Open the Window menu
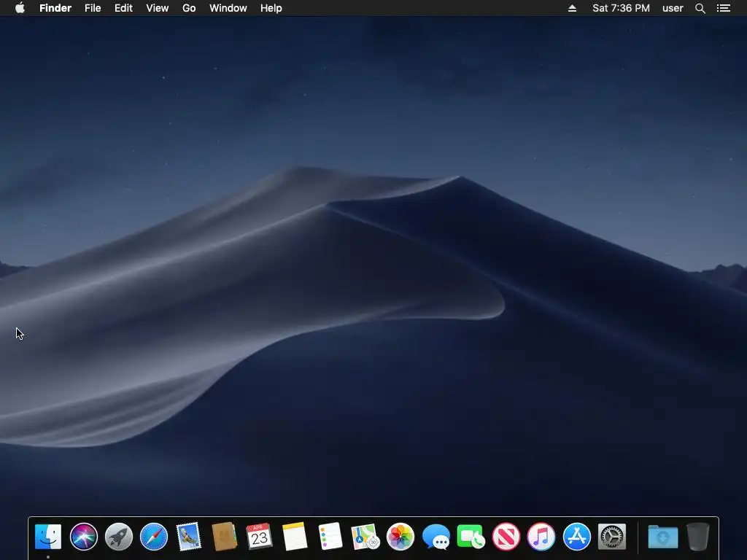This screenshot has height=560, width=747. tap(228, 8)
